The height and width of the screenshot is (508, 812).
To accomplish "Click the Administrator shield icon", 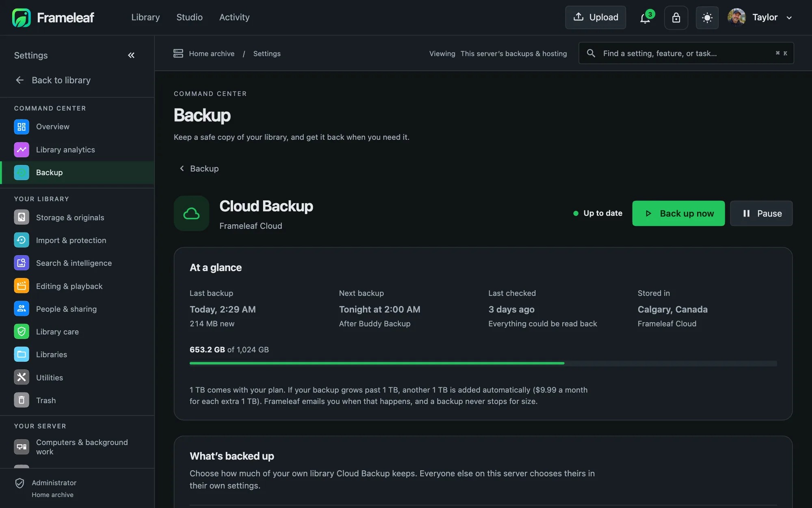I will pyautogui.click(x=19, y=483).
